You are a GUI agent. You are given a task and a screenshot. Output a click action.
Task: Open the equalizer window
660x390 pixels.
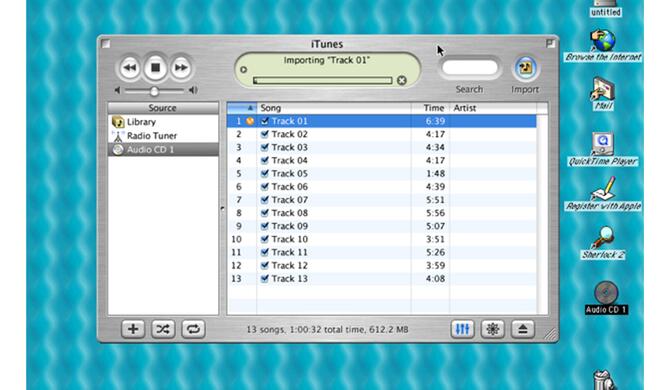462,329
